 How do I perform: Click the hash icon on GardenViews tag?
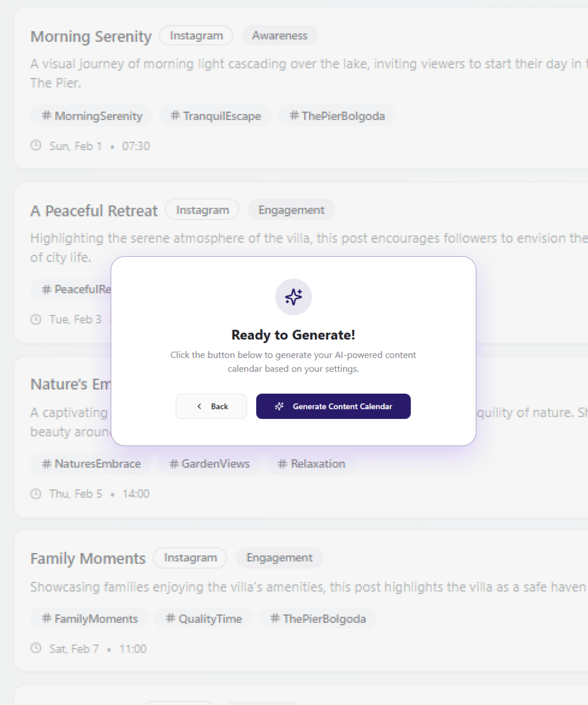(174, 464)
